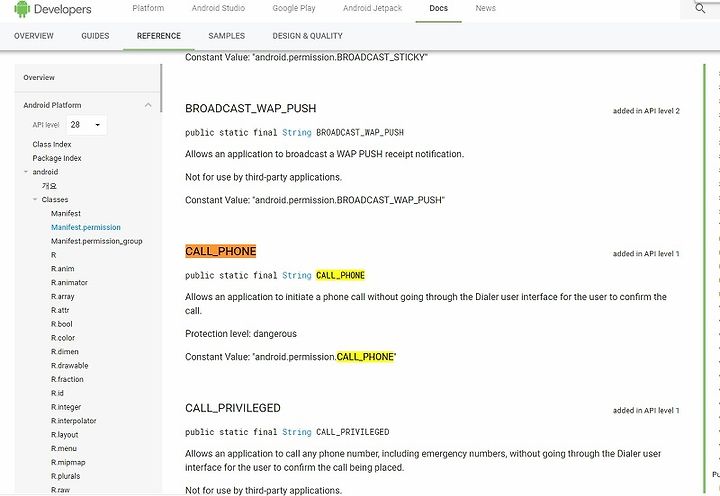
Task: Open R.bool in the sidebar
Action: click(x=62, y=324)
